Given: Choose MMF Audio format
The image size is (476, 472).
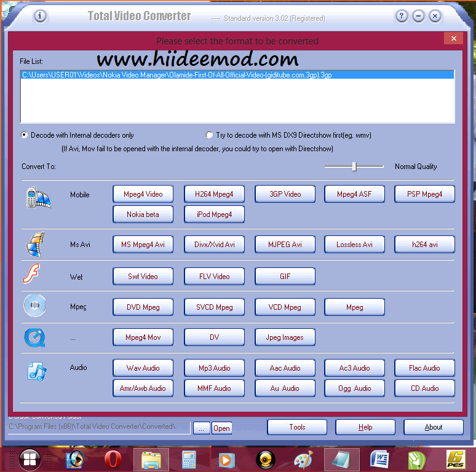Looking at the screenshot, I should tap(214, 388).
